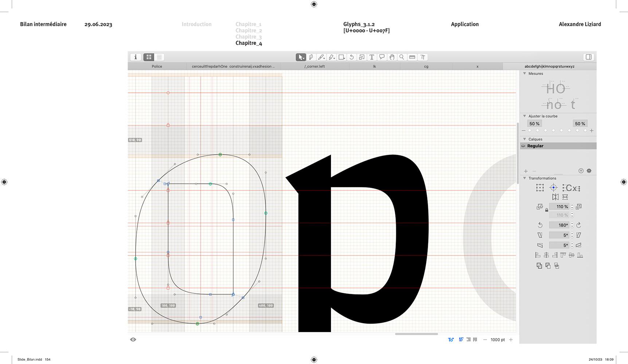Open layer settings gear in Calques

click(x=589, y=171)
